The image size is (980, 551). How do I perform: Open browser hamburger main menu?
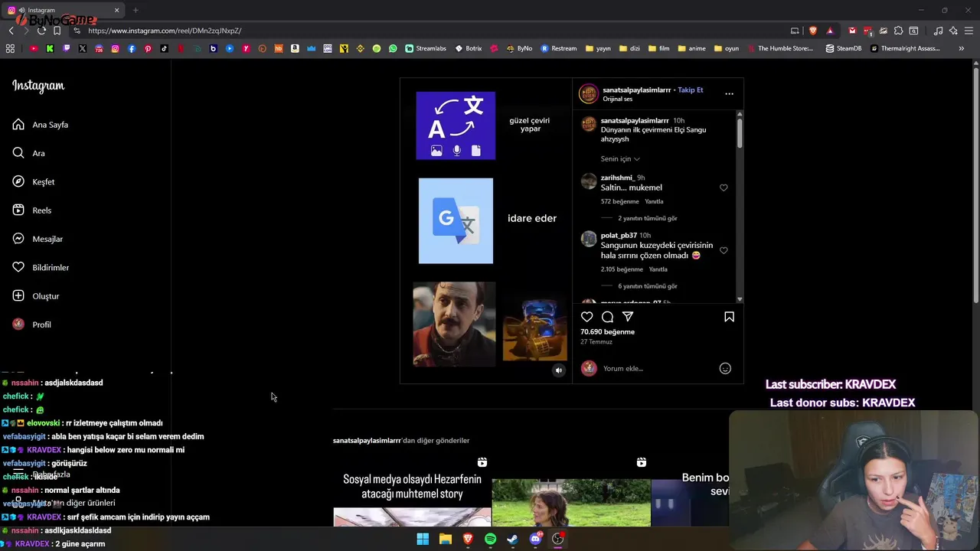click(969, 31)
